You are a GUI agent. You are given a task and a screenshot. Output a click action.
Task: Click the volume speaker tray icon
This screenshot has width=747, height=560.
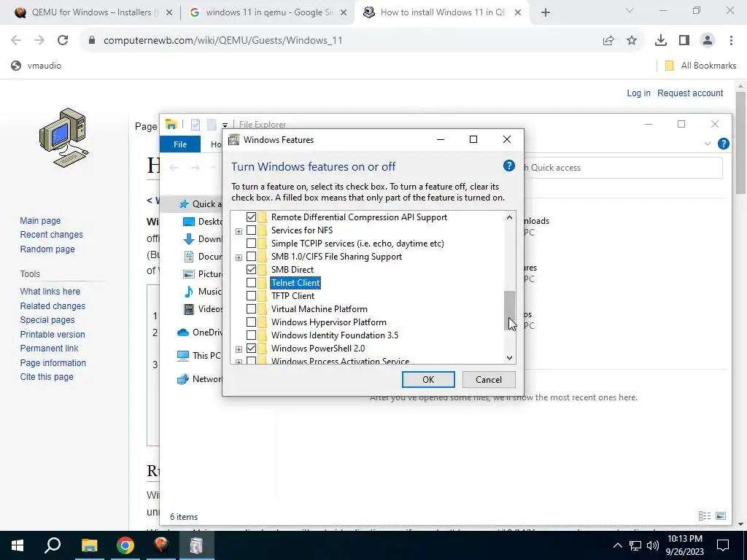coord(653,545)
